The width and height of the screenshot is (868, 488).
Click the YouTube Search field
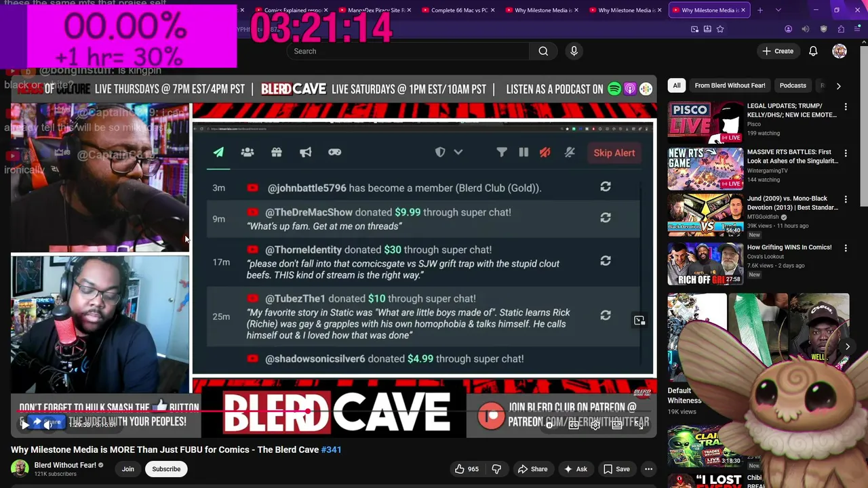[407, 51]
